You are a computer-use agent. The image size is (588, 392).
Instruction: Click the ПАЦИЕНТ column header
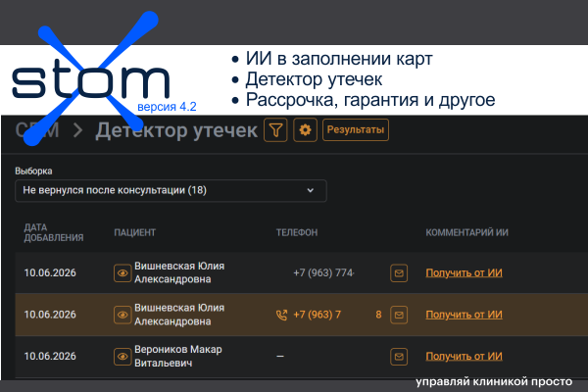coord(134,232)
